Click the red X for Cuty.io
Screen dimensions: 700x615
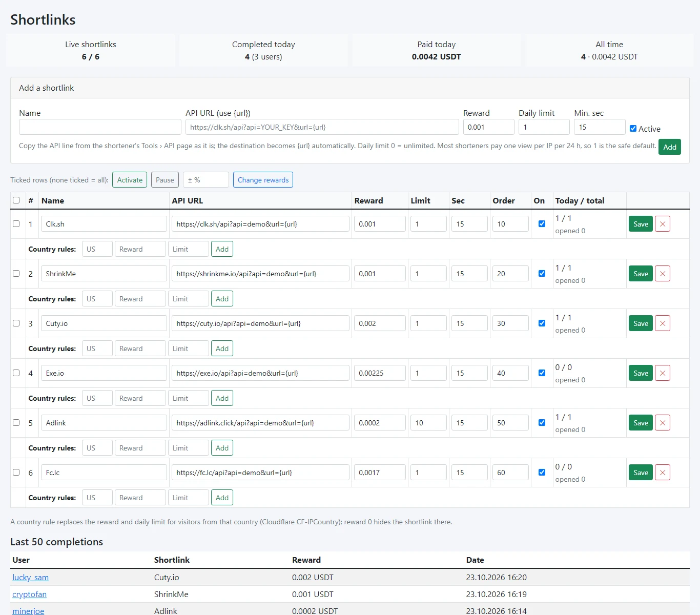(663, 323)
